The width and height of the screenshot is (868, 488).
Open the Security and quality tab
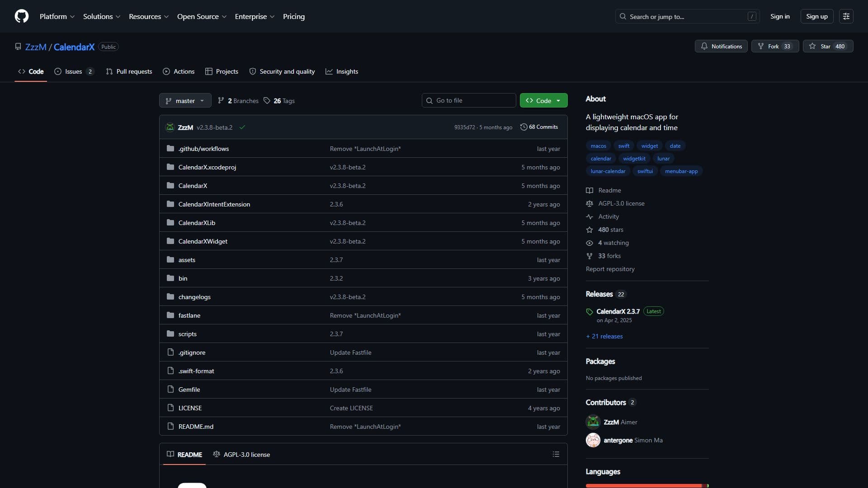point(282,71)
